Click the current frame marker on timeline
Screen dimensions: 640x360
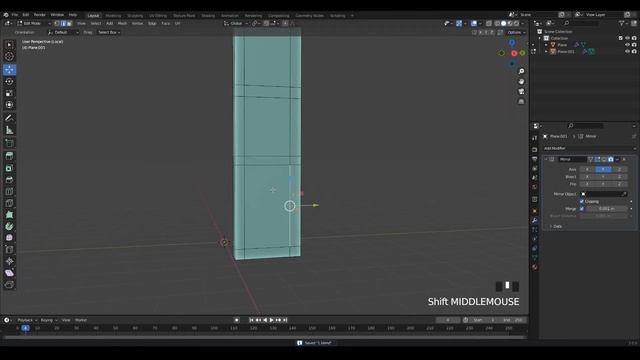click(x=25, y=328)
